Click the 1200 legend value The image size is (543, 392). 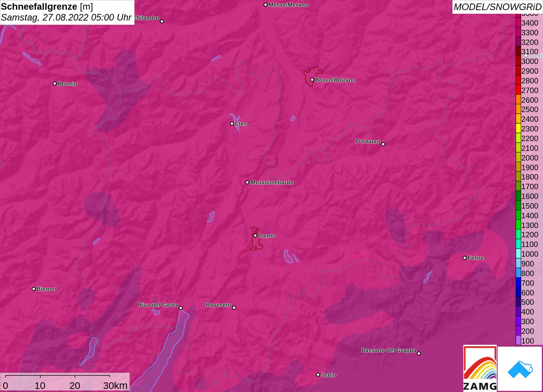[530, 235]
